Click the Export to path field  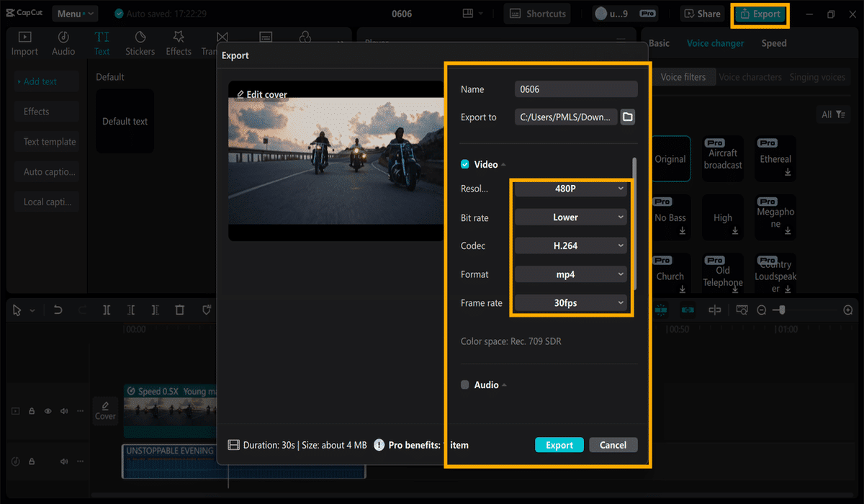point(566,117)
